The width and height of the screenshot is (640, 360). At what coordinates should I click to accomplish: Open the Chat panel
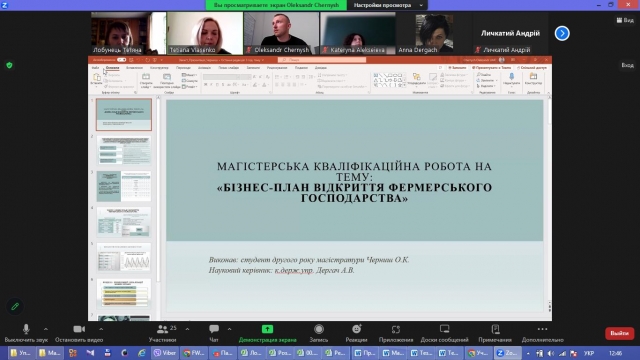(214, 329)
